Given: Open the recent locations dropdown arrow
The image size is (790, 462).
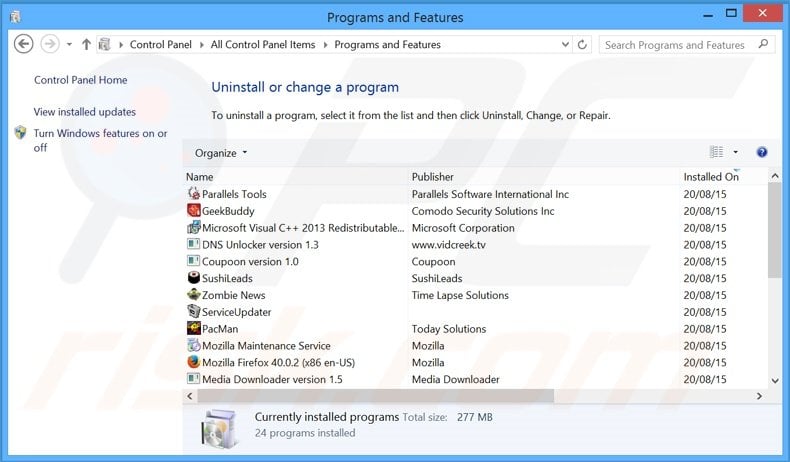Looking at the screenshot, I should tap(69, 44).
